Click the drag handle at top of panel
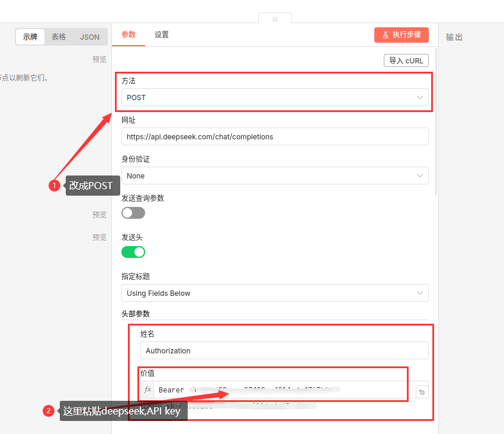Viewport: 504px width, 434px height. coord(275,19)
